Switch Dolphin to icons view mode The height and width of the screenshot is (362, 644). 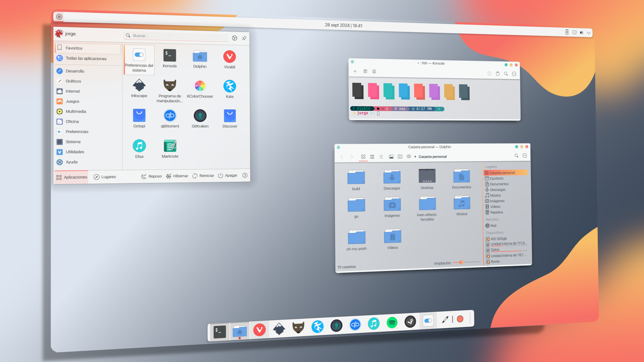(x=363, y=156)
